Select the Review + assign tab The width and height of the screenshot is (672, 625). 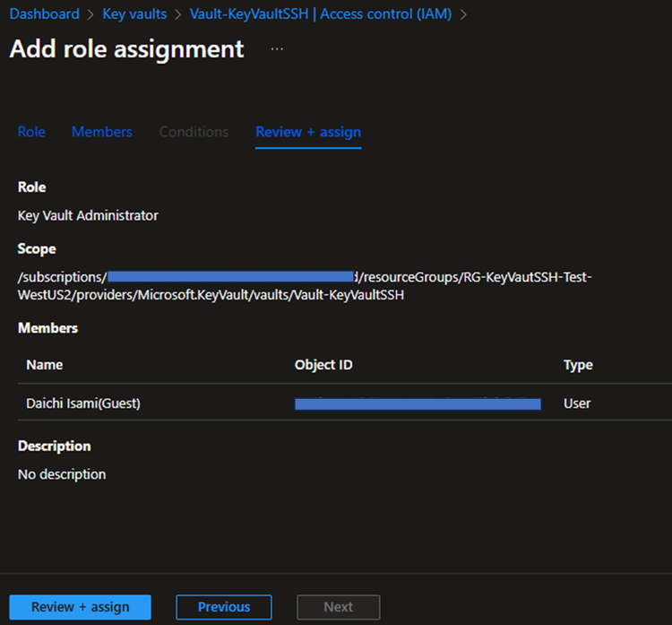click(x=308, y=132)
